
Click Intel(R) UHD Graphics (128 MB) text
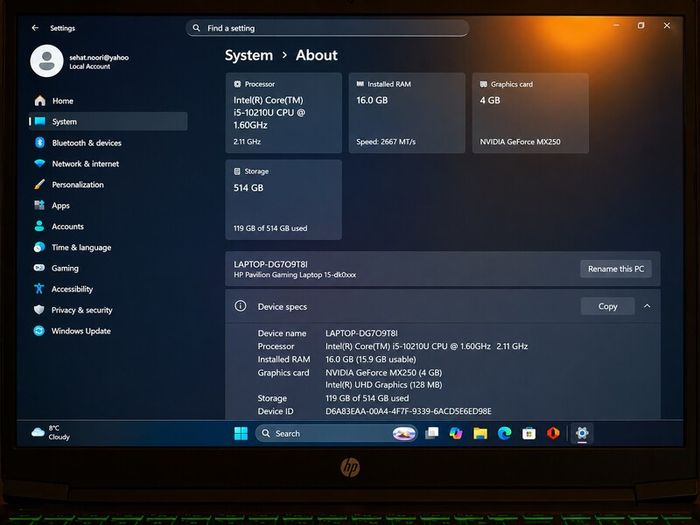coord(383,385)
